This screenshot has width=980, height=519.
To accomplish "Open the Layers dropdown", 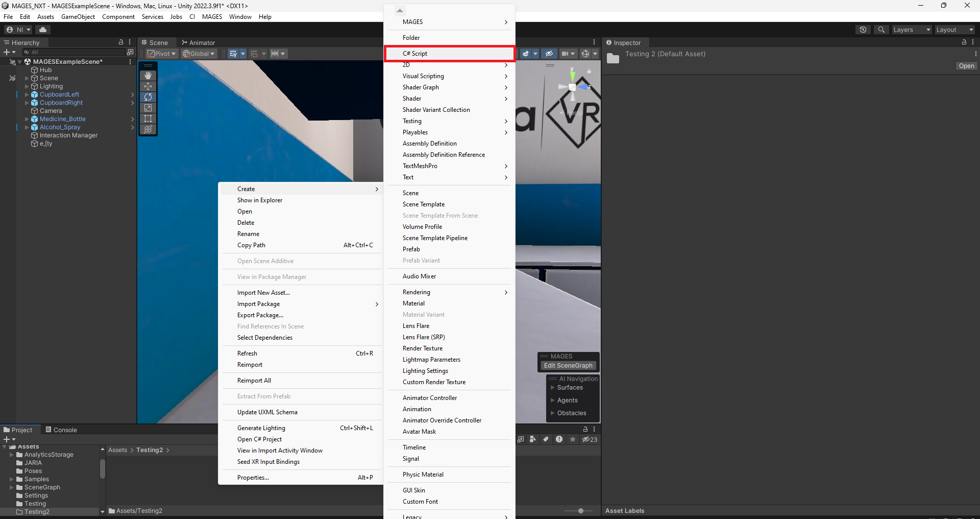I will pyautogui.click(x=912, y=30).
